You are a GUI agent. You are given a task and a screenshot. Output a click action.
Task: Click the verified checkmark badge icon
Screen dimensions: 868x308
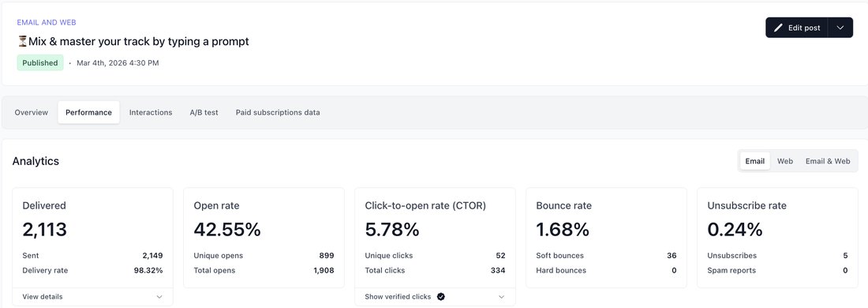click(440, 297)
